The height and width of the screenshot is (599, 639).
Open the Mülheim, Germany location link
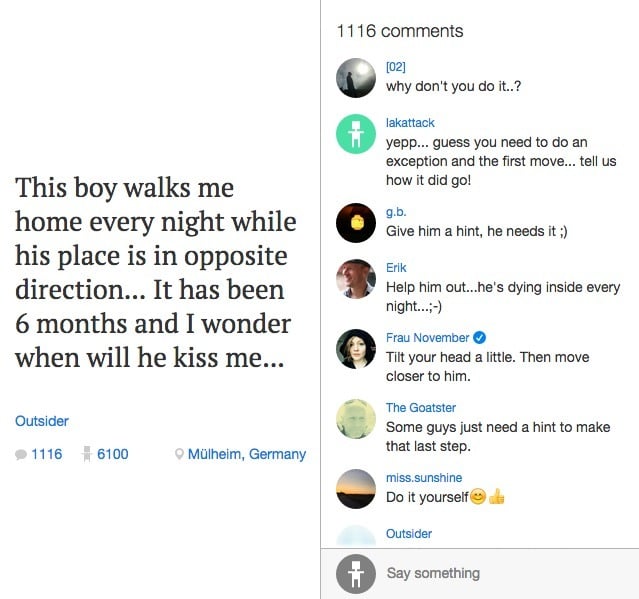[247, 454]
